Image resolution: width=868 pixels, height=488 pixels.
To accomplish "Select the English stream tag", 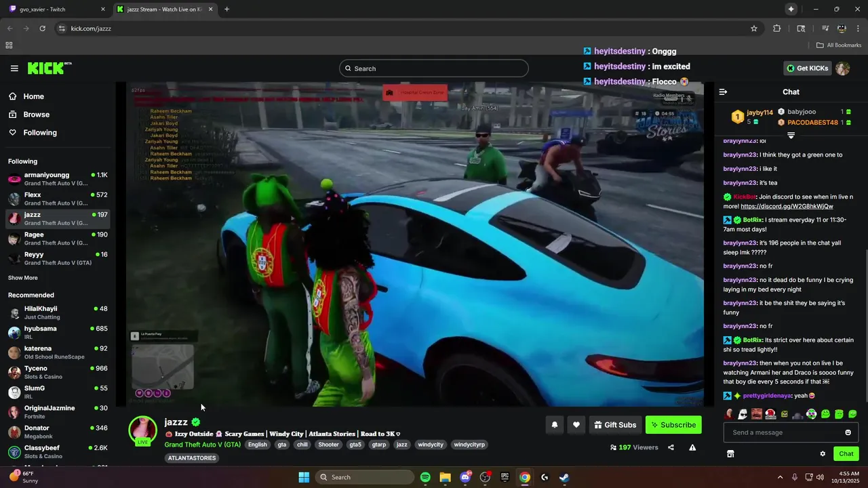I will click(x=257, y=445).
